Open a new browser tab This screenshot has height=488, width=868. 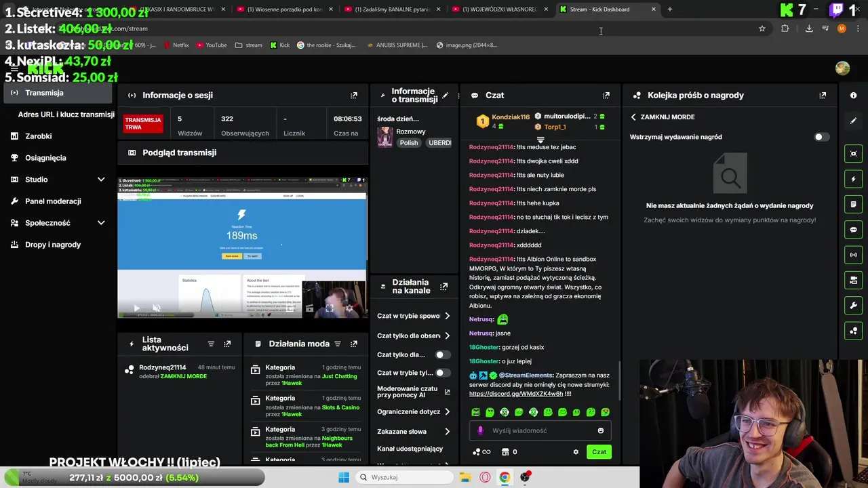pos(669,9)
